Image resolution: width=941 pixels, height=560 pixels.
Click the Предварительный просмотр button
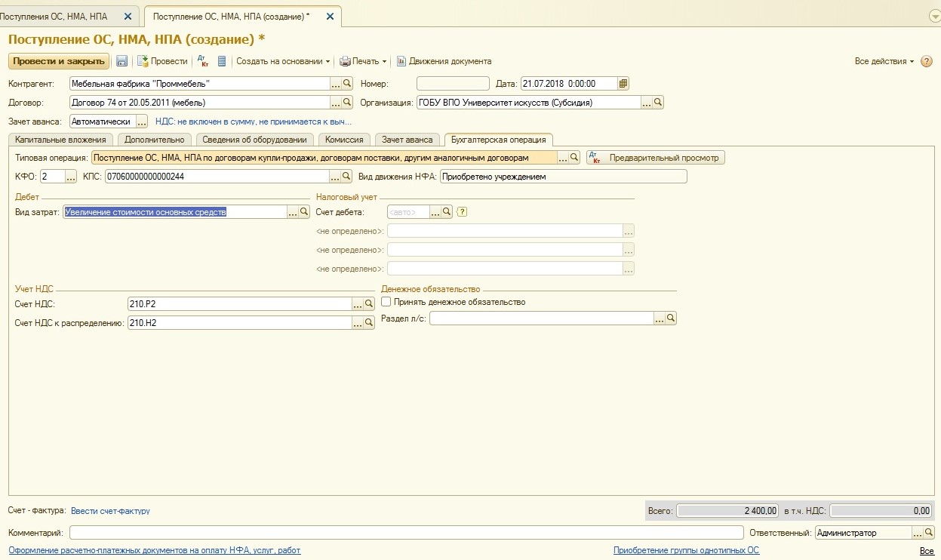click(656, 158)
